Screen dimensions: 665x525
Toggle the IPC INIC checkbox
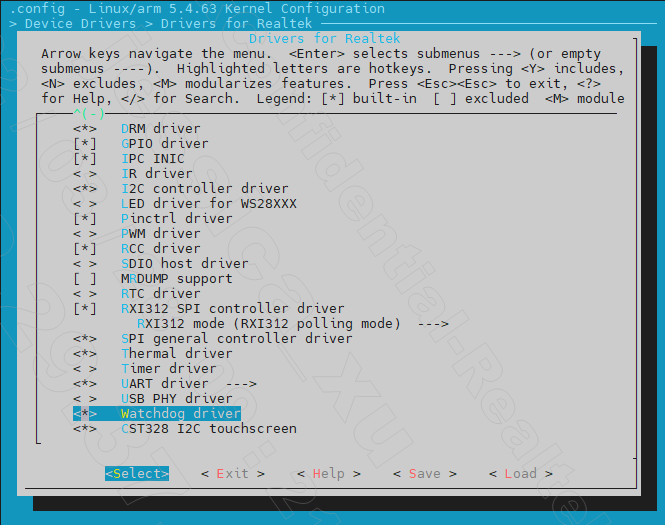(85, 159)
